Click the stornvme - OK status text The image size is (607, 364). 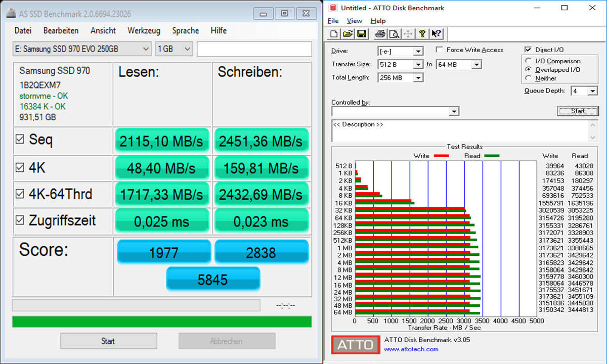click(x=44, y=96)
